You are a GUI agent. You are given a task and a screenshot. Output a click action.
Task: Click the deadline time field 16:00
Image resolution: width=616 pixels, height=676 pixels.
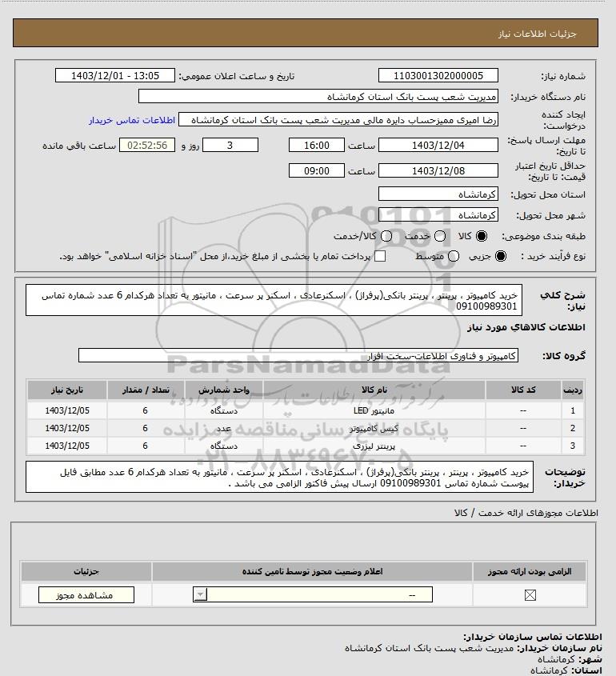[317, 146]
